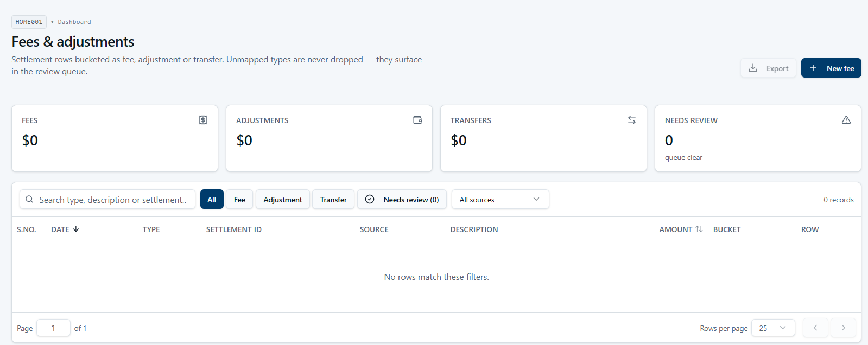The image size is (868, 345).
Task: Open the All sources dropdown
Action: (x=500, y=199)
